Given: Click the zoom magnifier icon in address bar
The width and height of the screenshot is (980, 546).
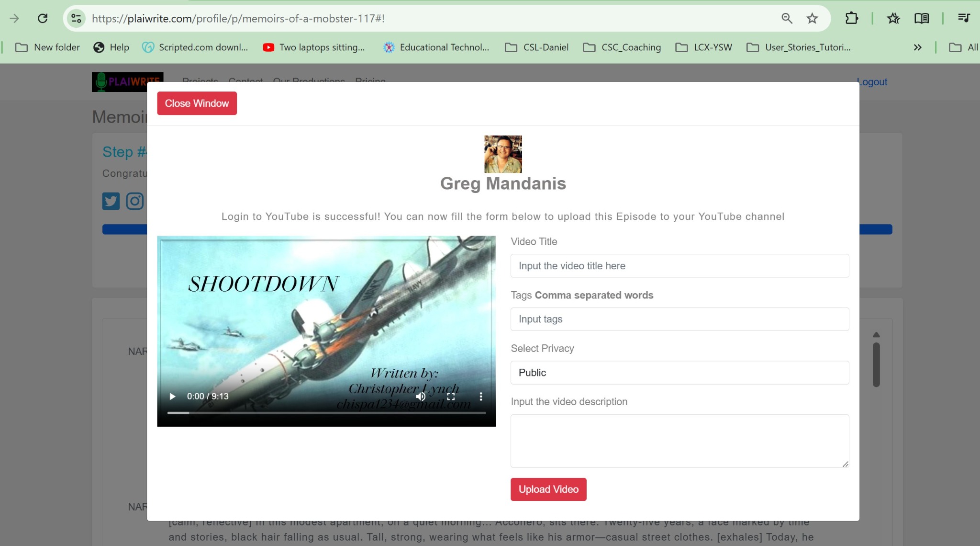Looking at the screenshot, I should click(x=787, y=19).
